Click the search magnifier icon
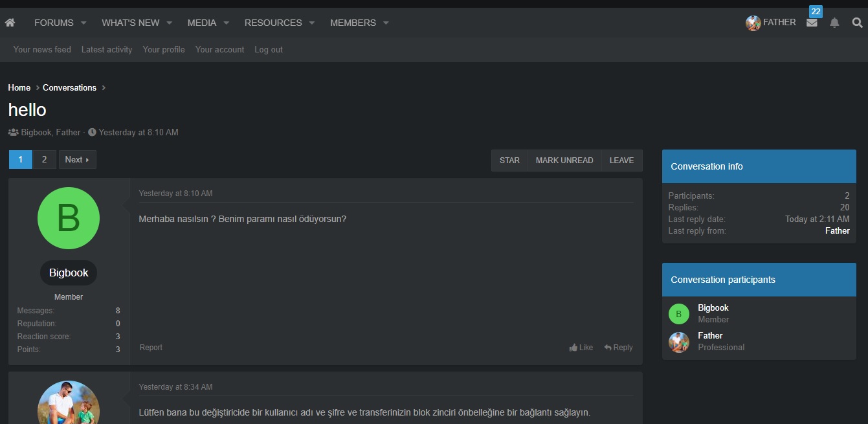The width and height of the screenshot is (868, 424). (x=857, y=23)
